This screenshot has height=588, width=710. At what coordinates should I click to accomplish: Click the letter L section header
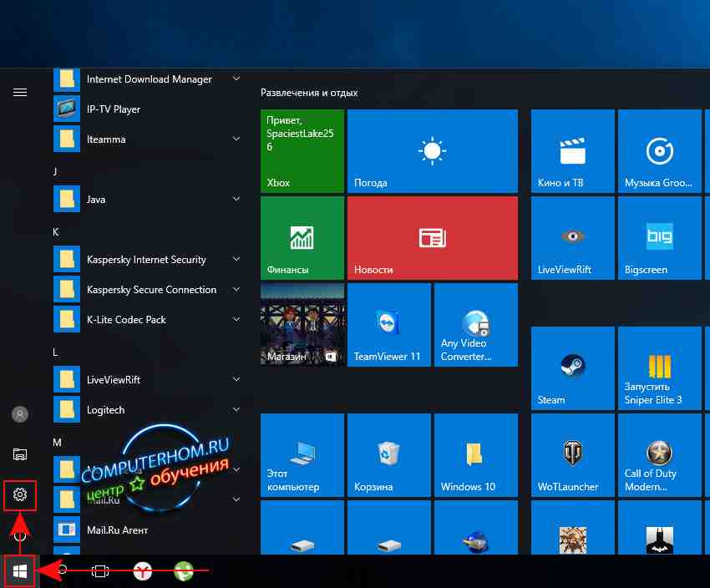click(55, 352)
